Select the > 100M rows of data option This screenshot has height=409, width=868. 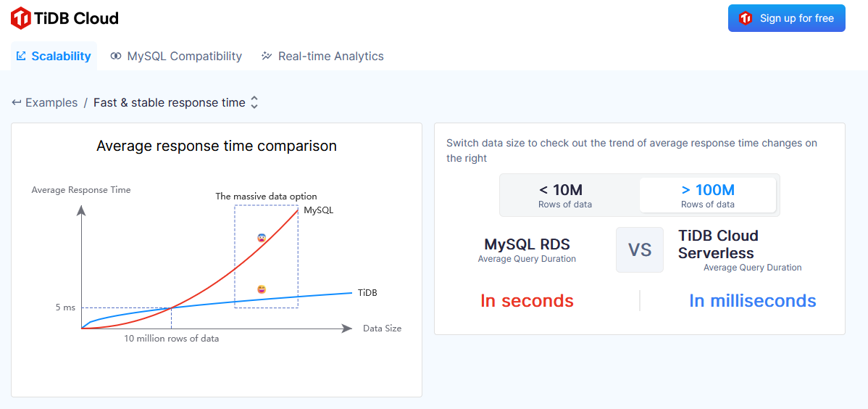point(708,195)
